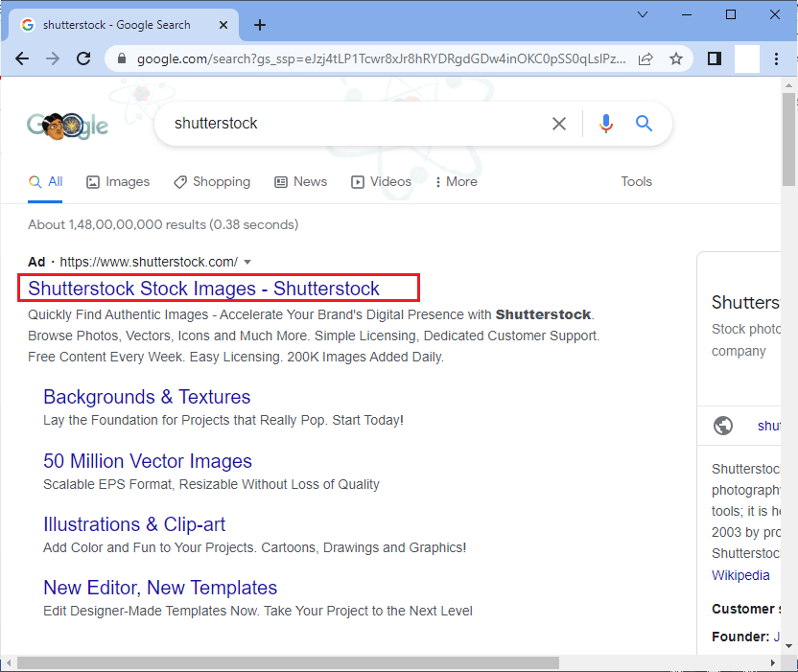Click the blue search magnifying glass
The width and height of the screenshot is (798, 672).
coord(644,123)
